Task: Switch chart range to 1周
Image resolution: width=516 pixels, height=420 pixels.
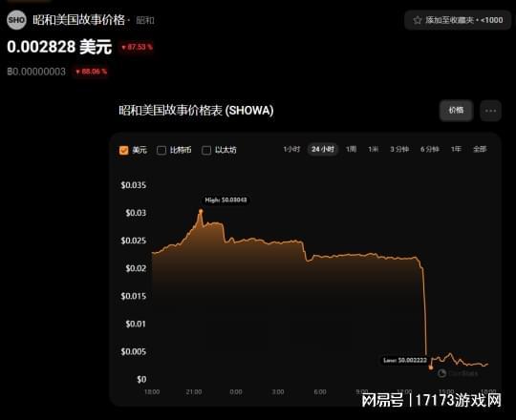Action: (351, 149)
